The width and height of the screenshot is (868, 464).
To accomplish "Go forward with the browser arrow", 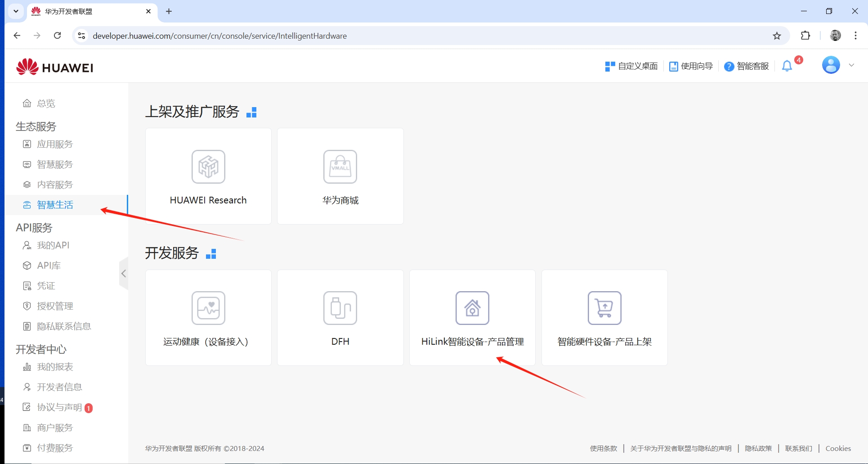I will click(37, 36).
